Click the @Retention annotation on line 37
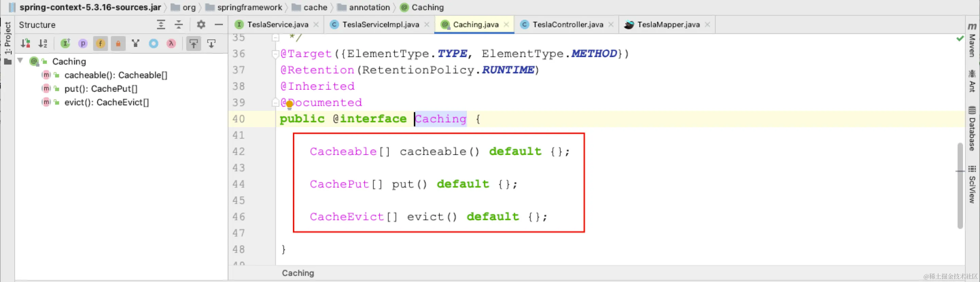This screenshot has width=980, height=282. pos(317,70)
